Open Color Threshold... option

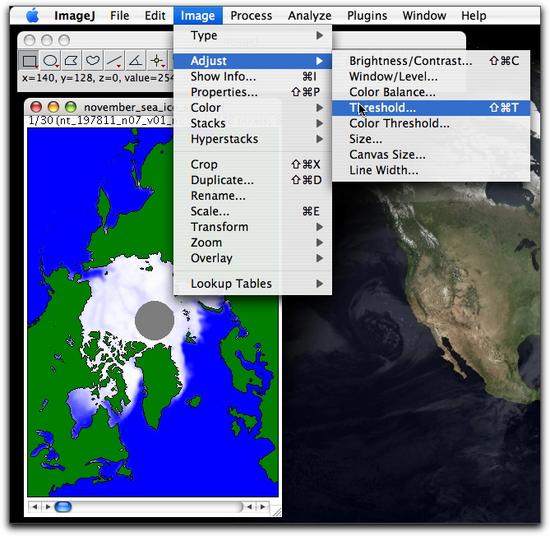tap(431, 123)
